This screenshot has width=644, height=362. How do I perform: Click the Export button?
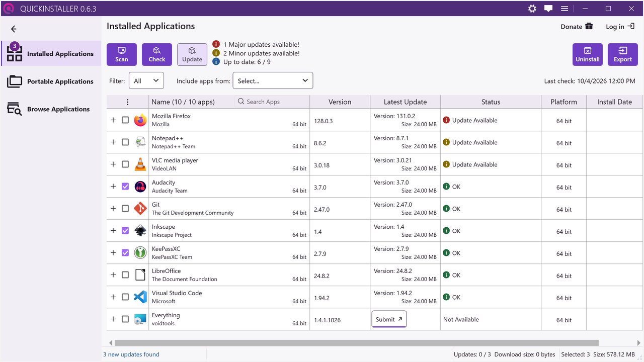pos(623,54)
